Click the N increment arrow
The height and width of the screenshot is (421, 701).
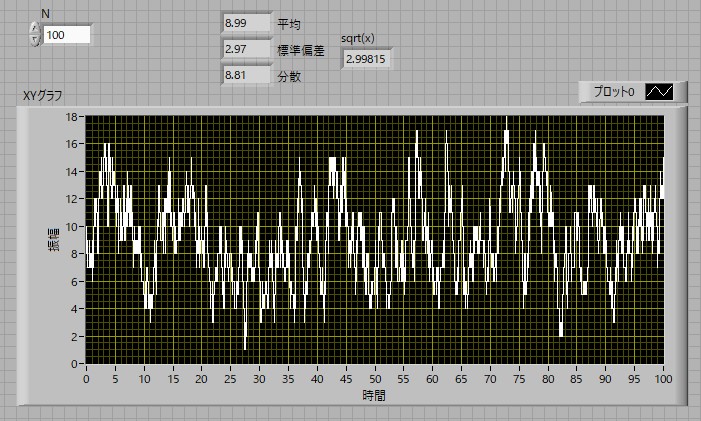(x=35, y=29)
